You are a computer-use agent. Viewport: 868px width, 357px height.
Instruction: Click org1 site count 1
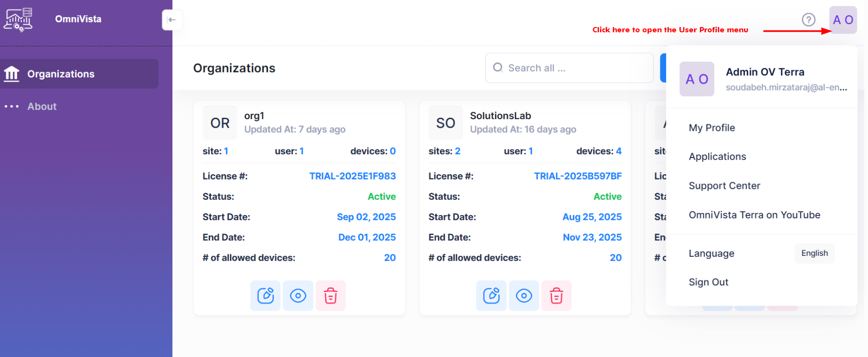click(226, 151)
